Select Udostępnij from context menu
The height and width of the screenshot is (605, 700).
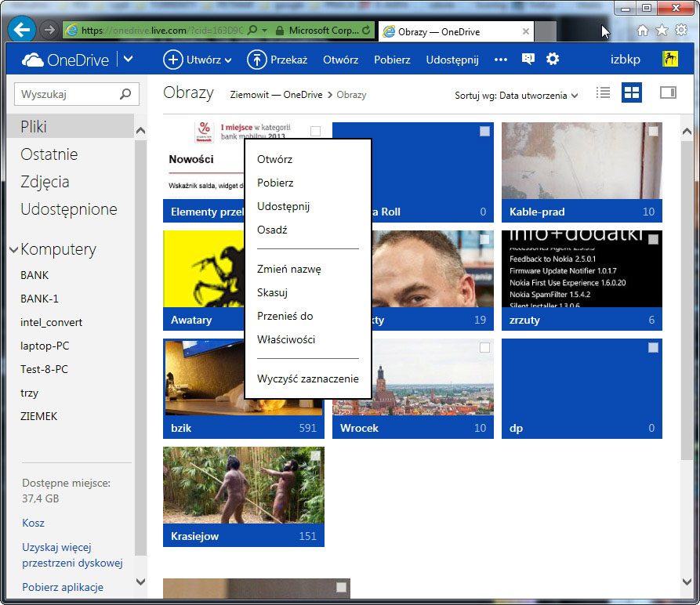[x=283, y=207]
